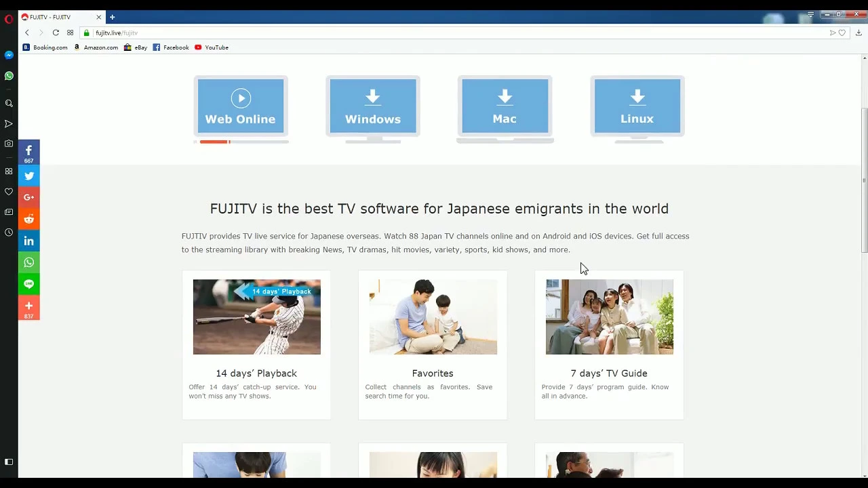This screenshot has width=868, height=488.
Task: Click the Favorites card title
Action: pyautogui.click(x=433, y=373)
